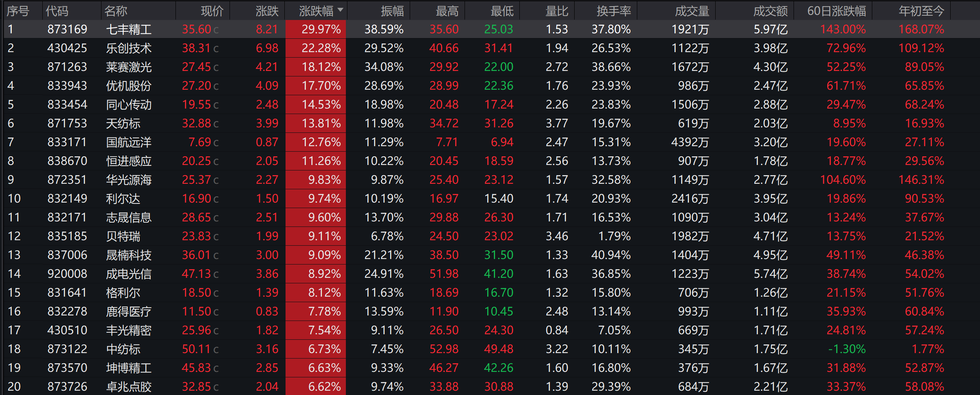Click stock code 430425

coord(67,48)
